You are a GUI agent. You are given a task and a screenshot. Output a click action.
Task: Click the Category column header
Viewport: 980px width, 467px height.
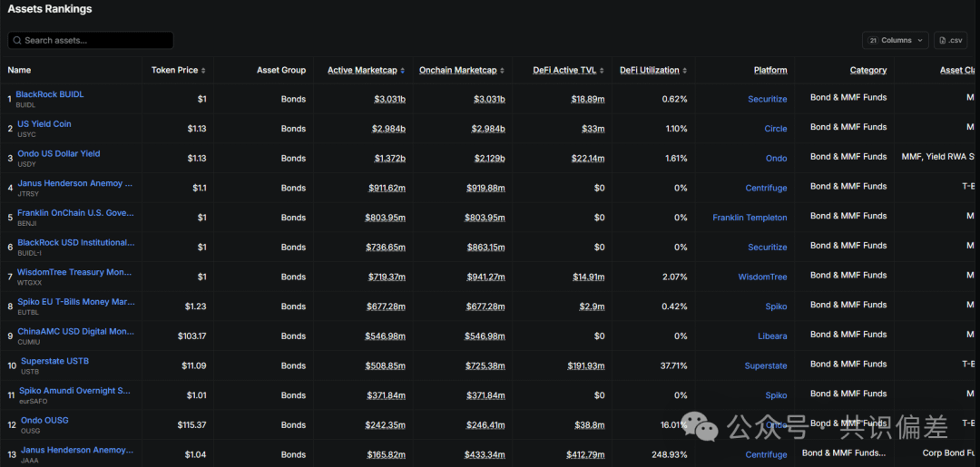[x=868, y=71]
